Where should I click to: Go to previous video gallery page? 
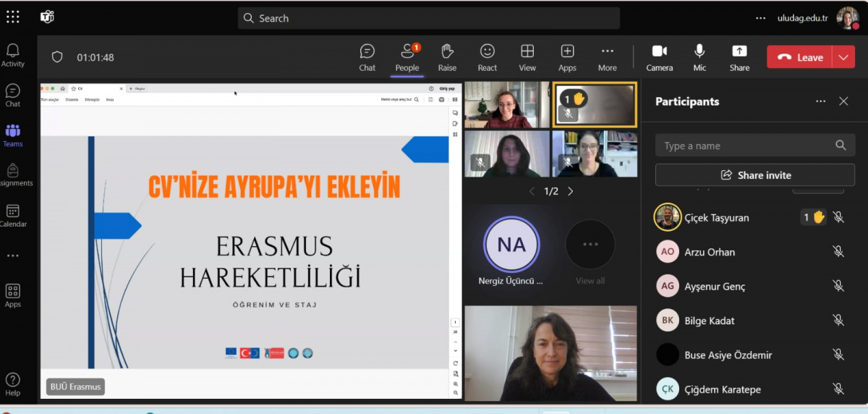click(x=532, y=191)
